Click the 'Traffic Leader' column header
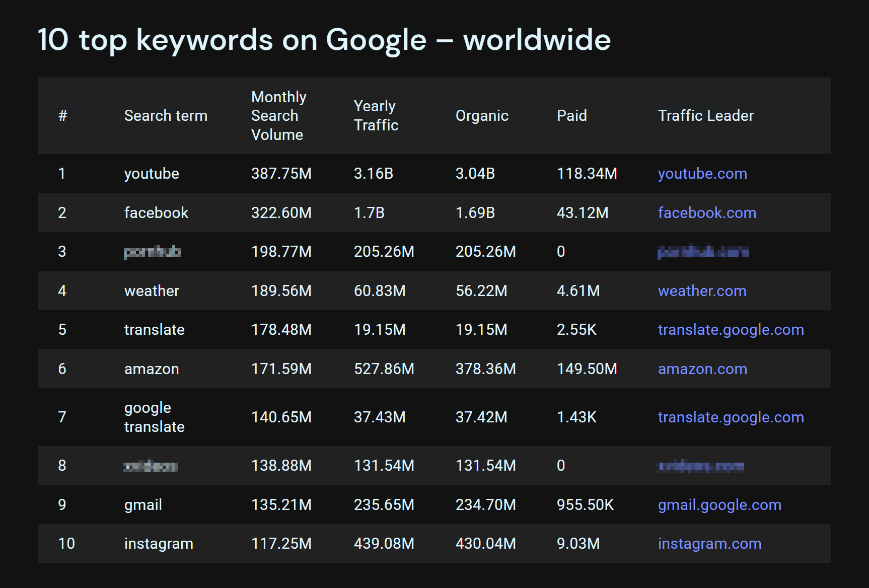The height and width of the screenshot is (588, 869). 706,116
